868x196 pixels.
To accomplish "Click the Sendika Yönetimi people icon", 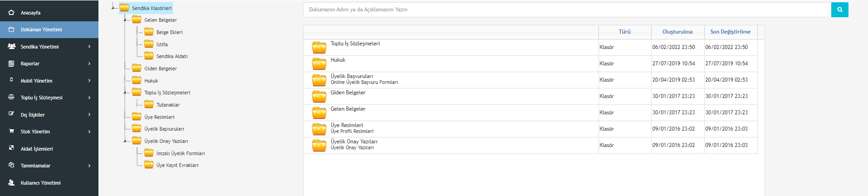I will click(x=11, y=46).
